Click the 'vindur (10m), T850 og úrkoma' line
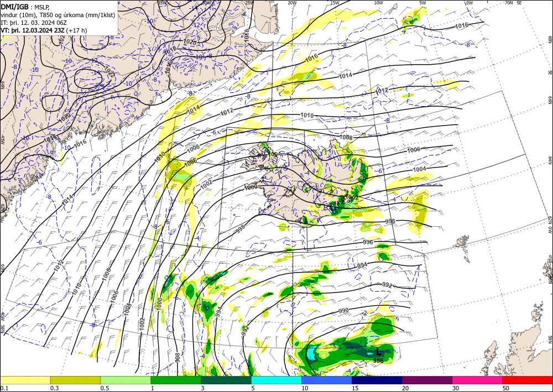 click(58, 14)
